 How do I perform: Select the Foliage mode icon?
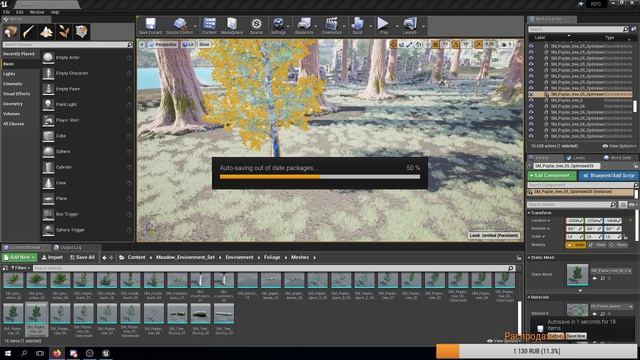click(x=64, y=32)
